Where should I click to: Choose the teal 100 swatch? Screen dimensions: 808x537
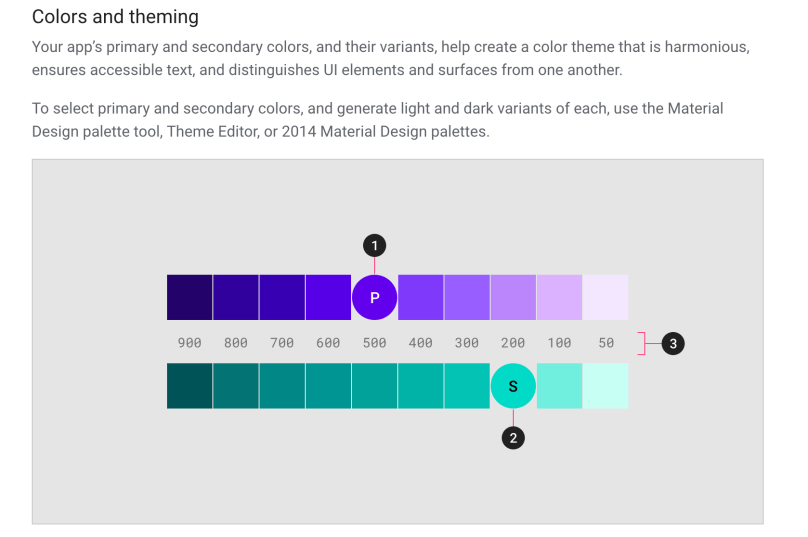(x=560, y=386)
